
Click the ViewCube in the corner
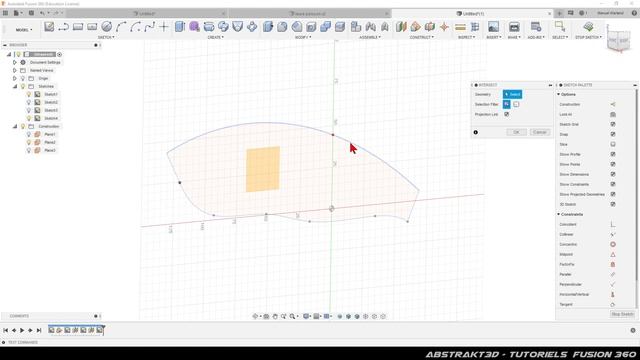pos(618,40)
